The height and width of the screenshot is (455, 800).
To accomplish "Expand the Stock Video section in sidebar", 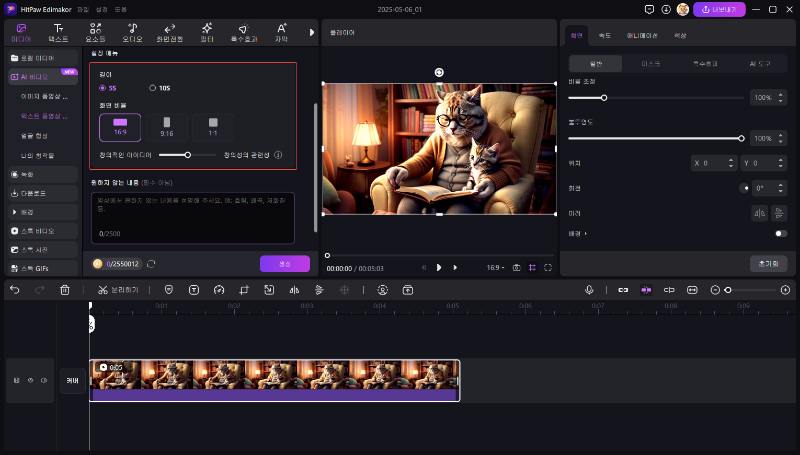I will [x=36, y=231].
